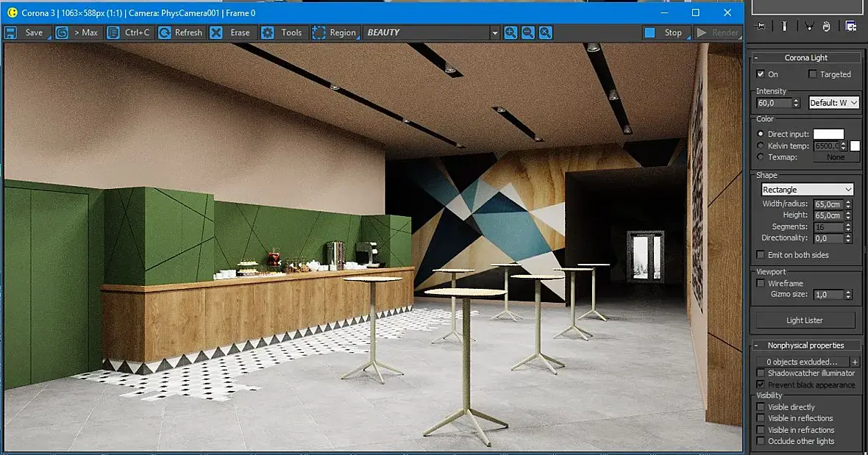Select the Kelvin temp radio button
The image size is (868, 455).
(761, 146)
